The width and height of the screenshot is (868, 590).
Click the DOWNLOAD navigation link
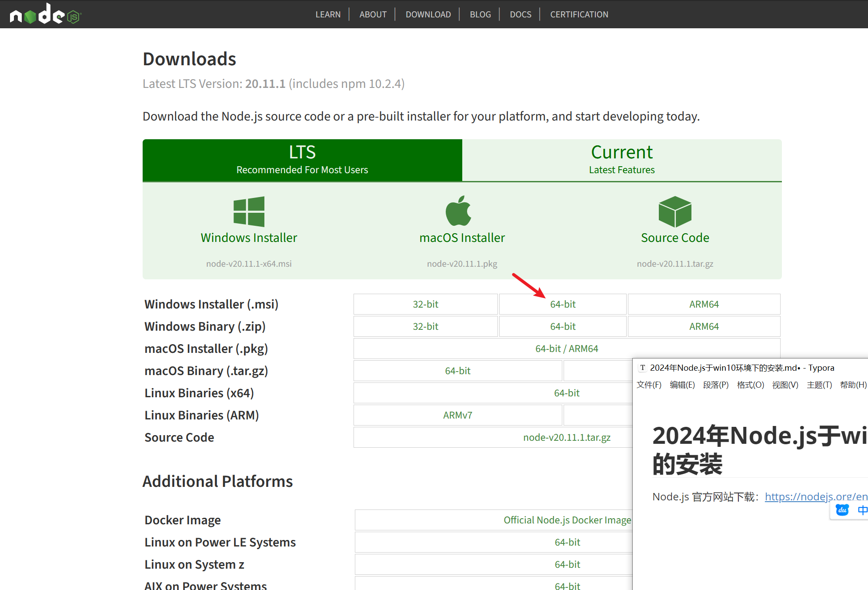pos(428,14)
